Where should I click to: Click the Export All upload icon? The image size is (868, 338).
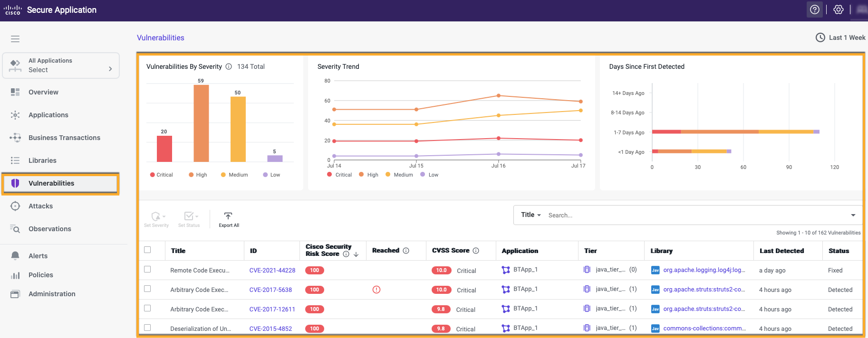[x=228, y=216]
